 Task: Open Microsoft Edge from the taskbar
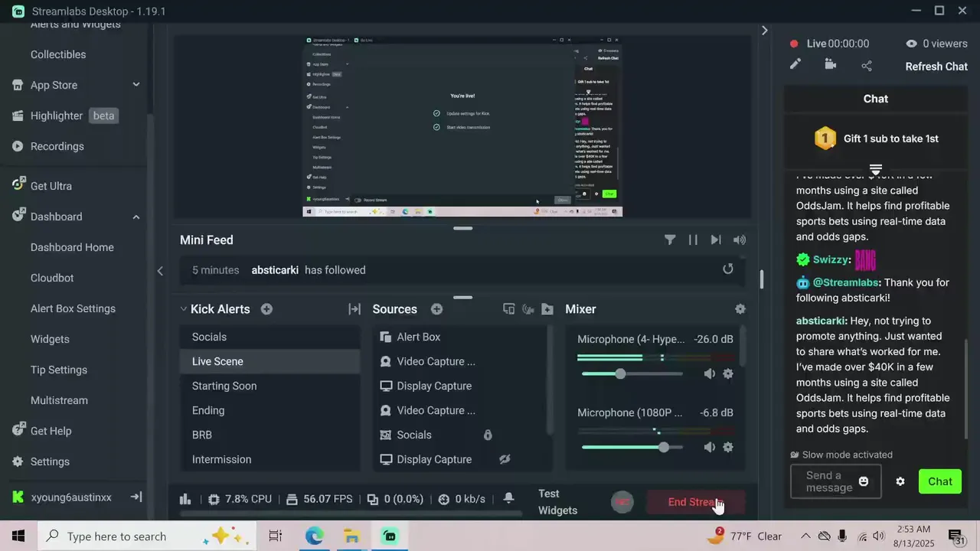(x=315, y=536)
